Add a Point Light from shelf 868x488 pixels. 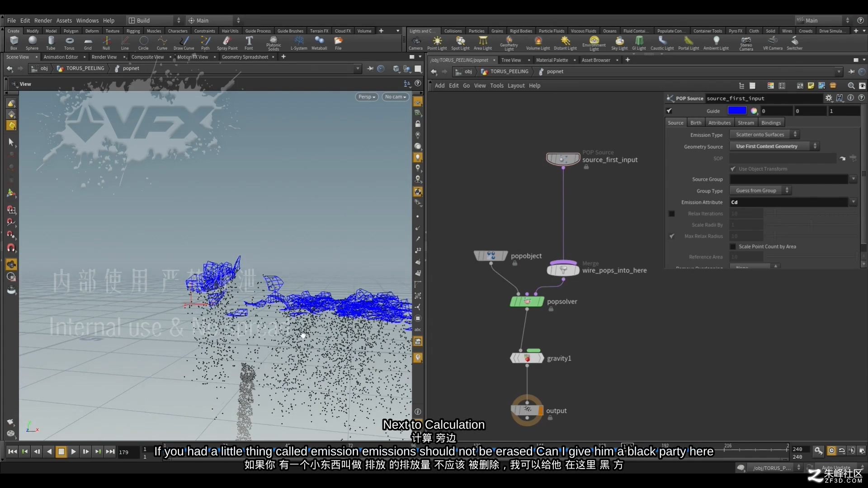pos(437,43)
